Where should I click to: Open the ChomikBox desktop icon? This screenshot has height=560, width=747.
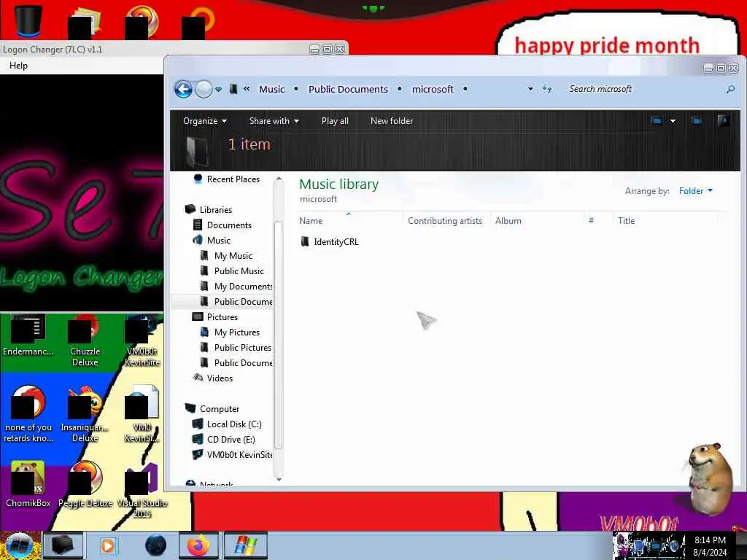pyautogui.click(x=28, y=484)
